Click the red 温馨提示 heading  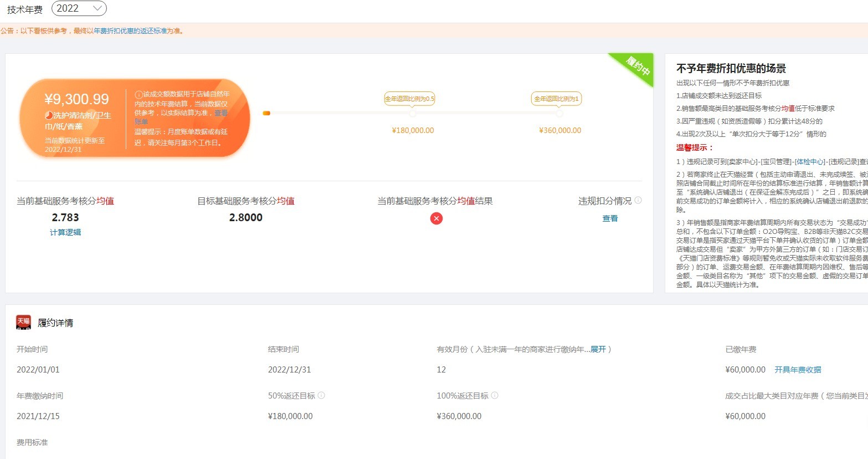point(695,147)
